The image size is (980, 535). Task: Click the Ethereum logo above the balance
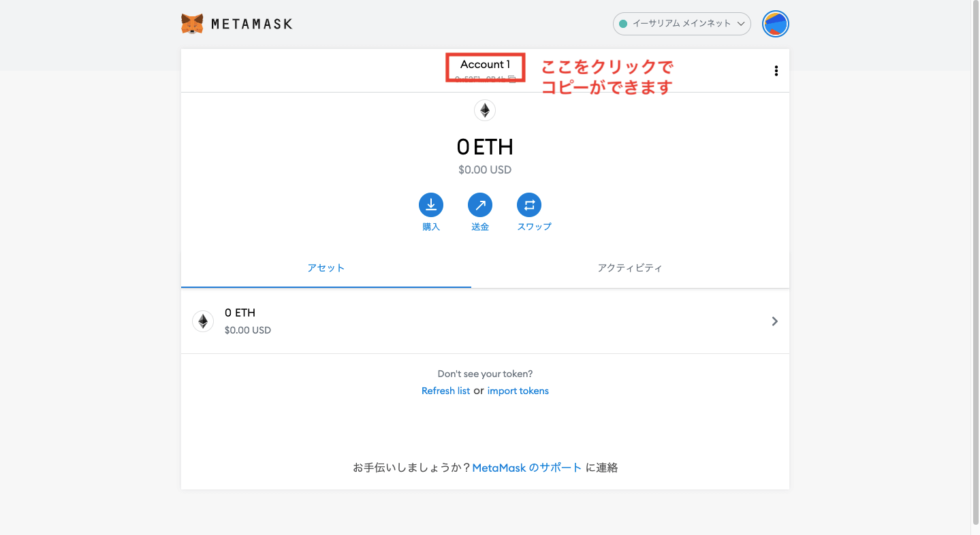point(485,110)
